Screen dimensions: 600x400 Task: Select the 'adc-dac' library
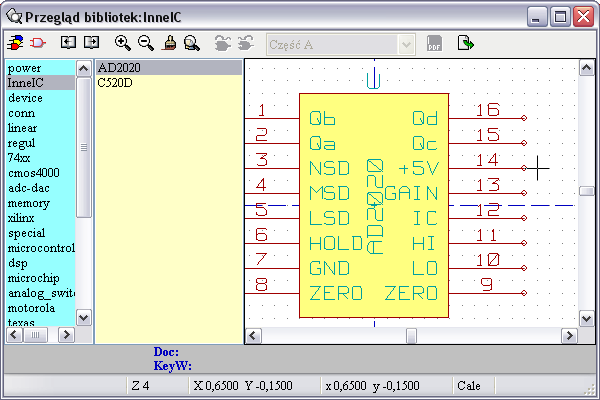point(41,188)
